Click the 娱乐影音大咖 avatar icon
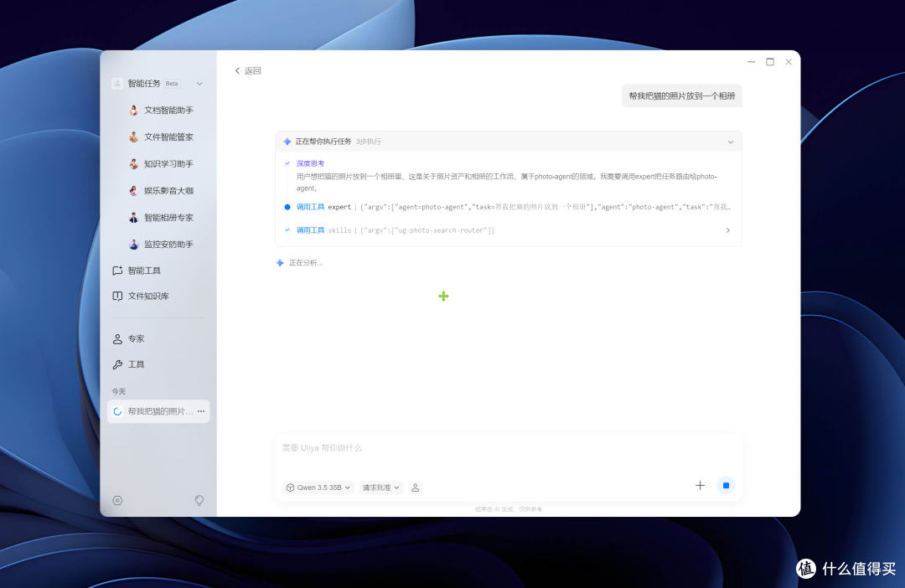 coord(133,190)
